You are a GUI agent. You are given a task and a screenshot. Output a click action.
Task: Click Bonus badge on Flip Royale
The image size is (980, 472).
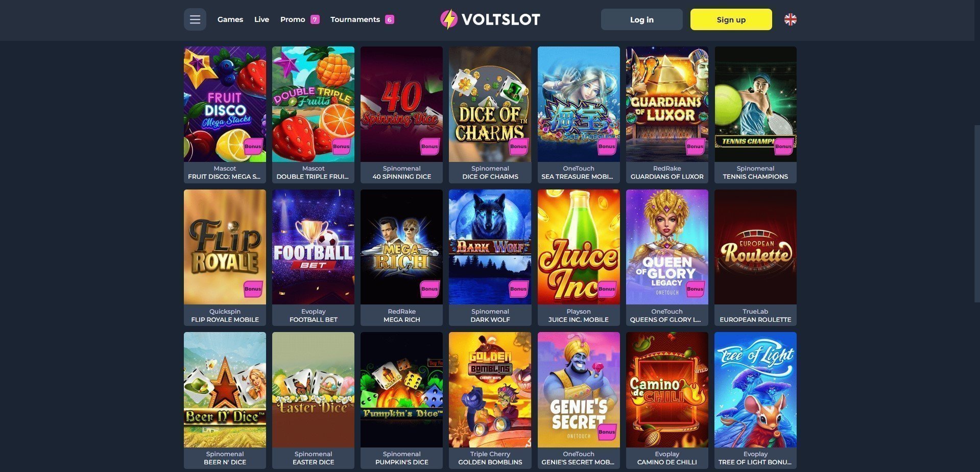[253, 289]
